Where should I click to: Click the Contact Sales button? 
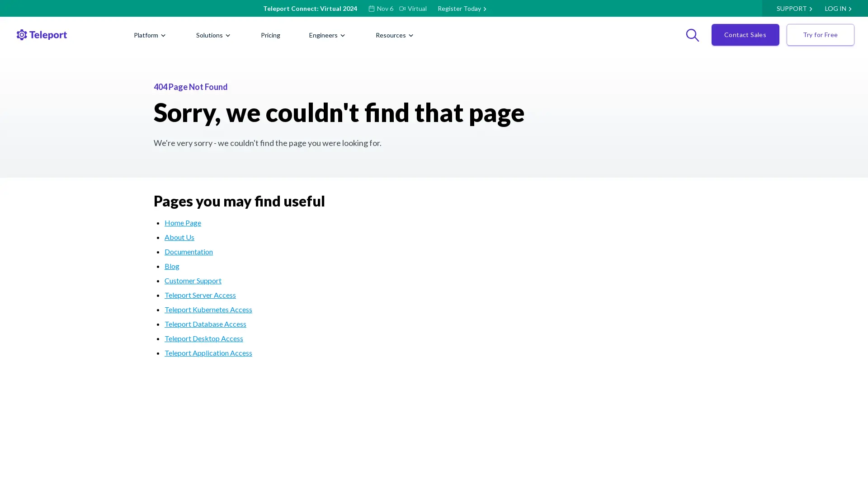coord(745,35)
